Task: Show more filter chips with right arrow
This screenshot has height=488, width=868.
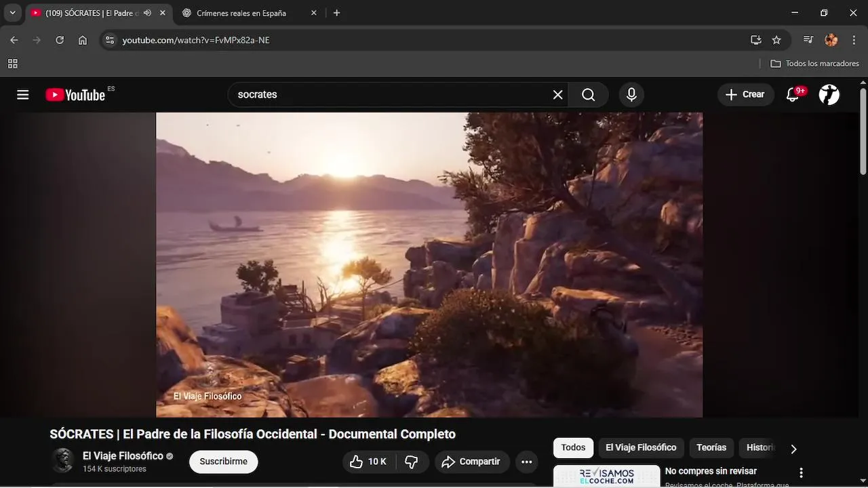Action: tap(793, 449)
